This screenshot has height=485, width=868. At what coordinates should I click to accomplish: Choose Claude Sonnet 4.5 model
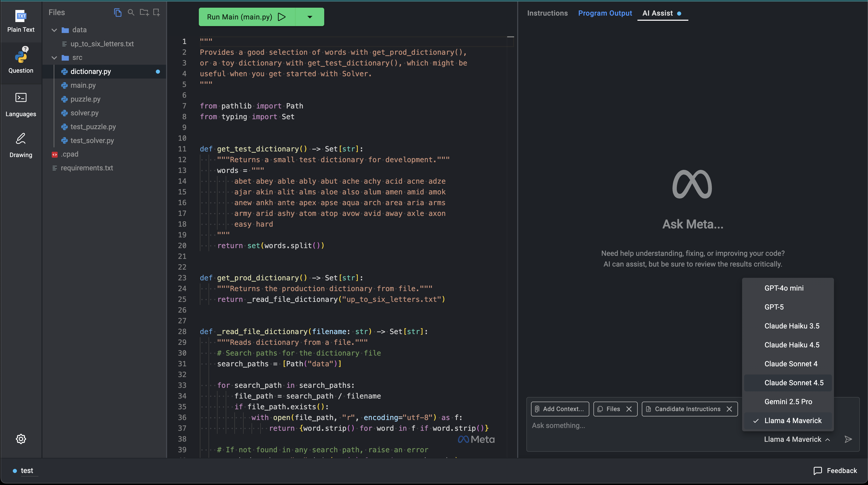point(788,383)
